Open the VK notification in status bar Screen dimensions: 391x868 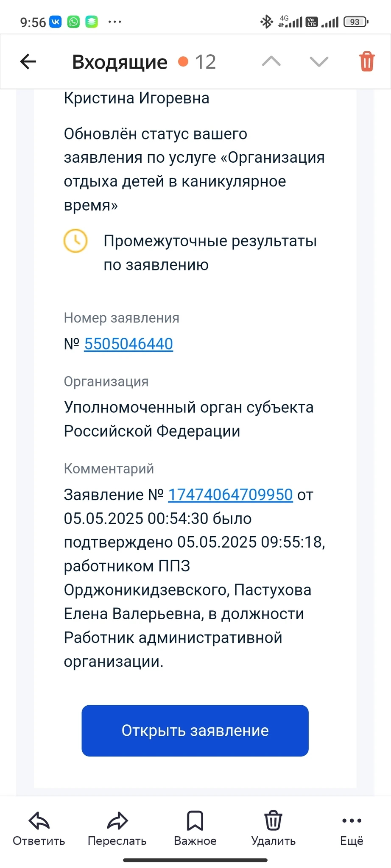coord(56,22)
